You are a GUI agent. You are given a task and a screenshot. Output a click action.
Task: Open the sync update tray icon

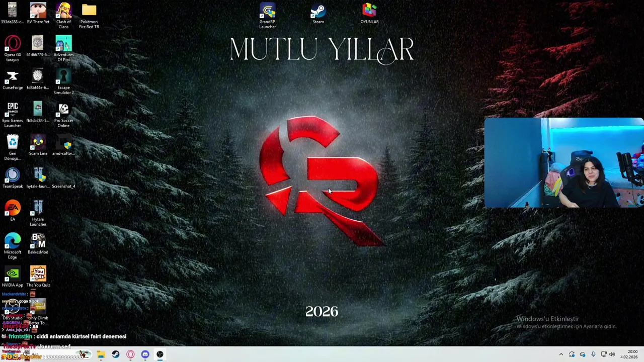click(x=572, y=354)
